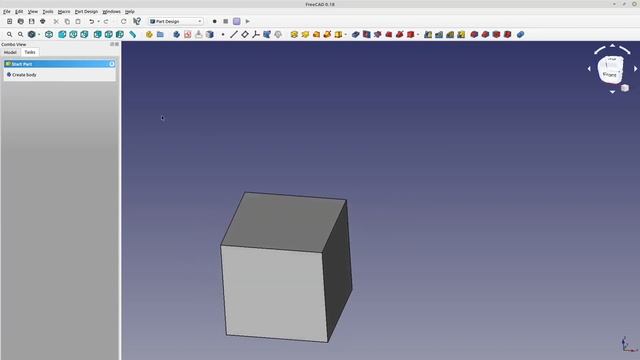This screenshot has width=640, height=360.
Task: Click the Create body toolbar icon
Action: pos(176,35)
